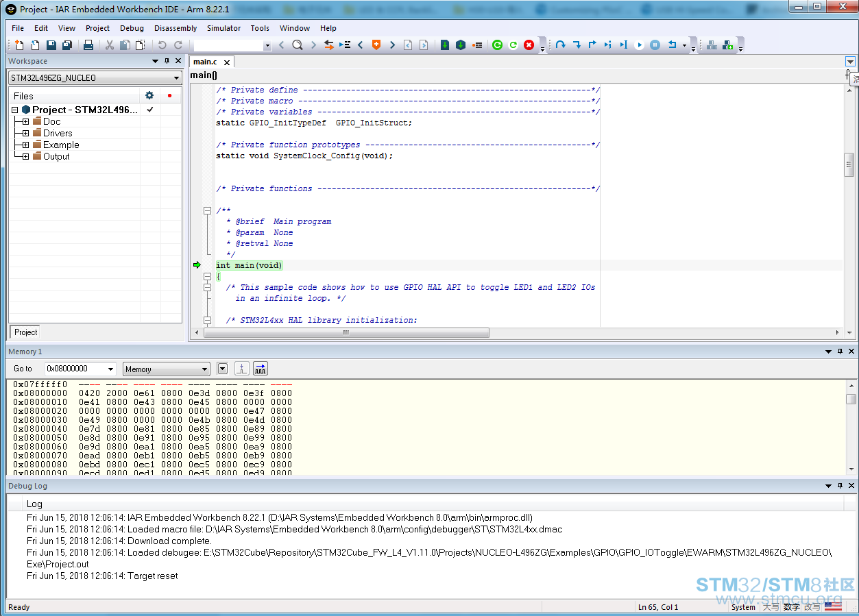Screen dimensions: 859x616
Task: Click the Copy toolbar icon
Action: [x=125, y=45]
